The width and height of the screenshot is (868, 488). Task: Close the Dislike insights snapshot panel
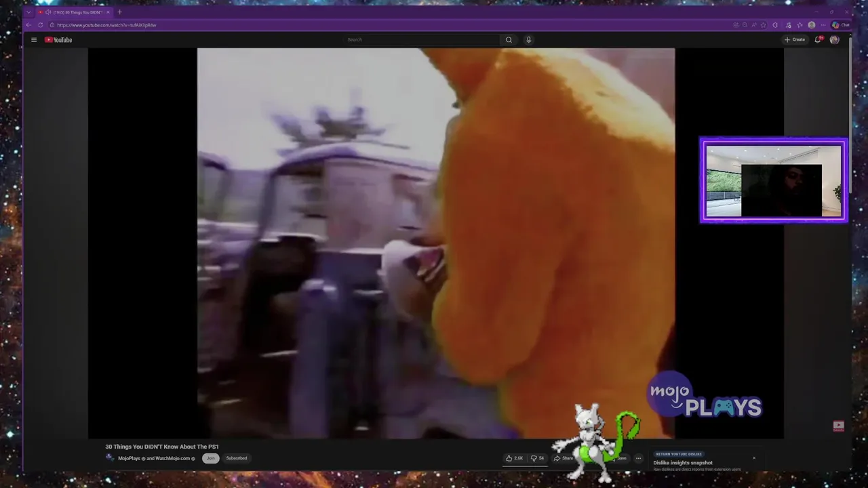[753, 458]
